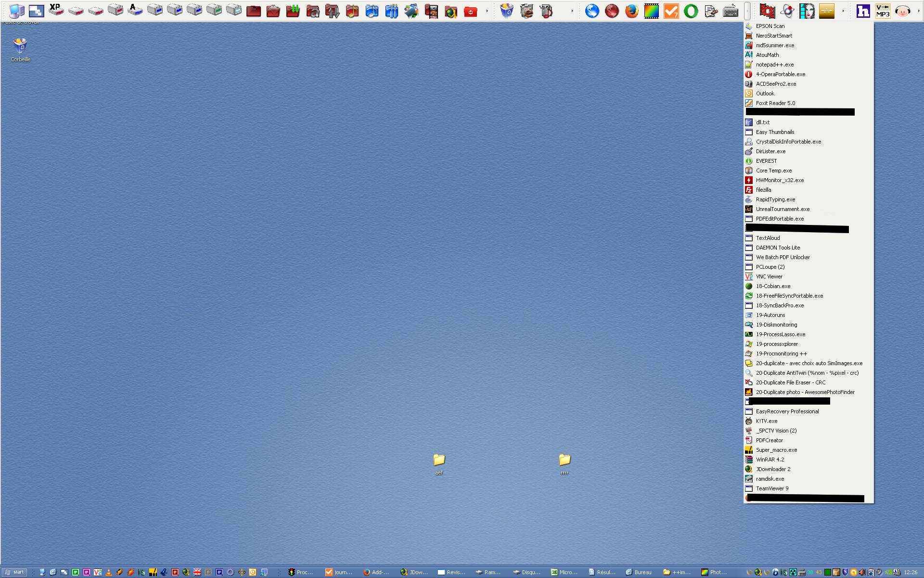Select EasyRecovery Professional entry
Screen dimensions: 924x578
click(x=808, y=411)
